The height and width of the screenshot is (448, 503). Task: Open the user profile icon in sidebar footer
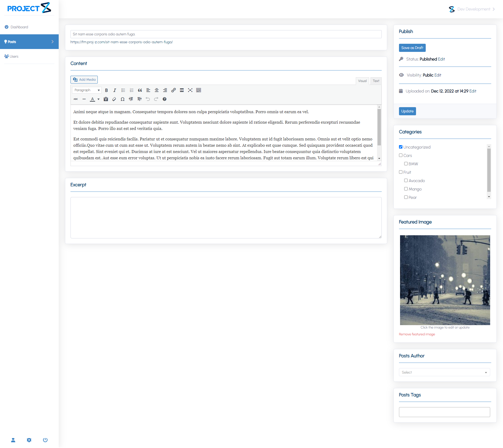[13, 440]
